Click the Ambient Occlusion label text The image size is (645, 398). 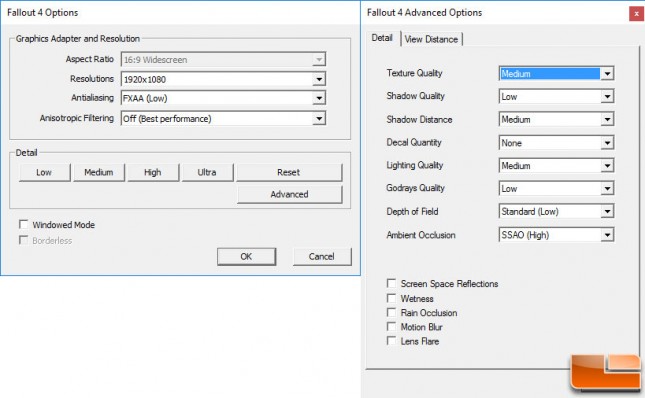[421, 235]
